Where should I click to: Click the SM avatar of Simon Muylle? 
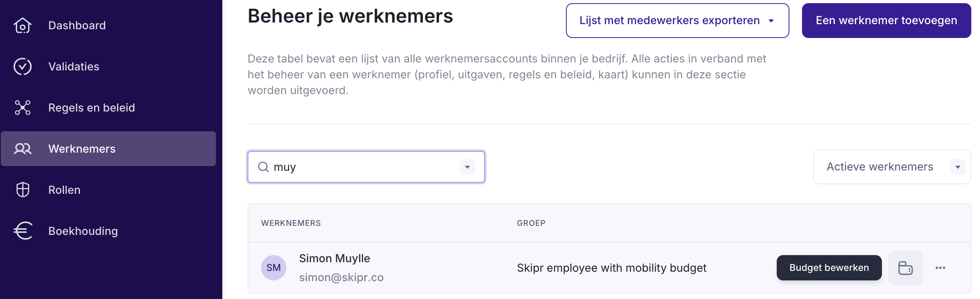pyautogui.click(x=274, y=268)
